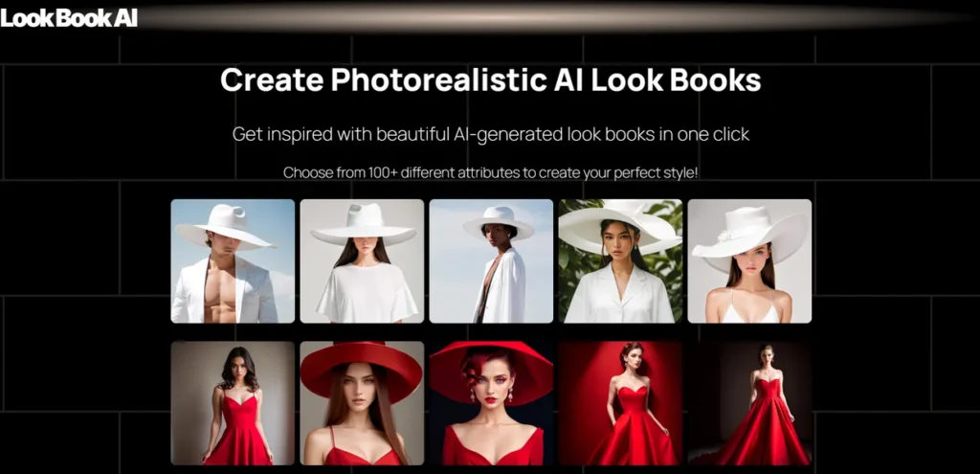This screenshot has width=980, height=474.
Task: Select the red-hat woman wearing red earrings
Action: point(491,403)
